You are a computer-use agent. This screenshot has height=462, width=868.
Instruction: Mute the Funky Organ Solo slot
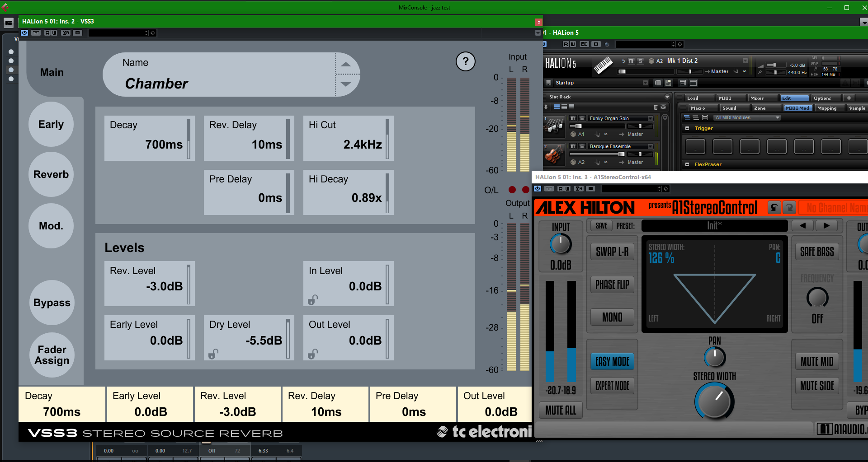pyautogui.click(x=573, y=118)
